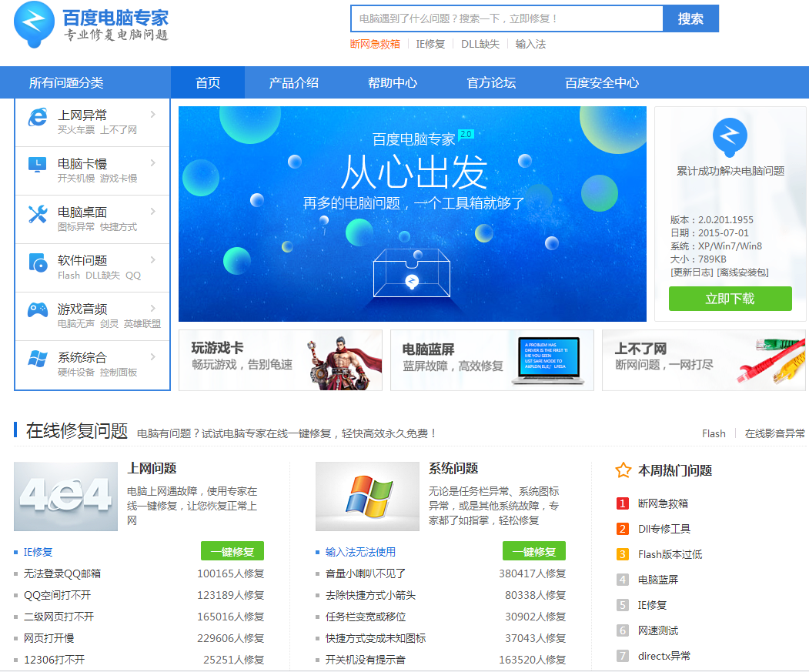This screenshot has height=672, width=809.
Task: Click the Windows flag icon for 系统综合
Action: point(38,358)
